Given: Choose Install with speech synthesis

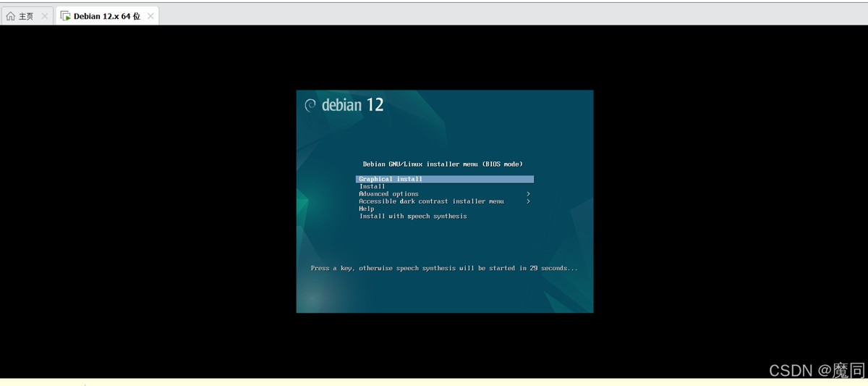Looking at the screenshot, I should (x=413, y=216).
